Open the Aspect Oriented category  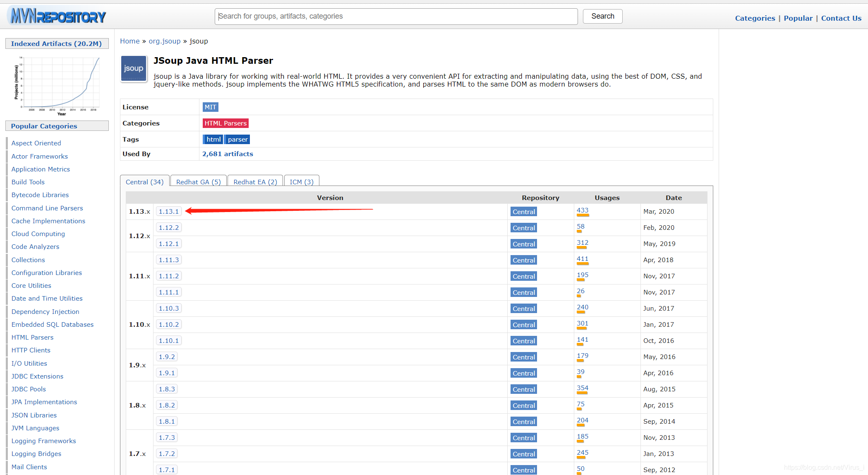(36, 143)
